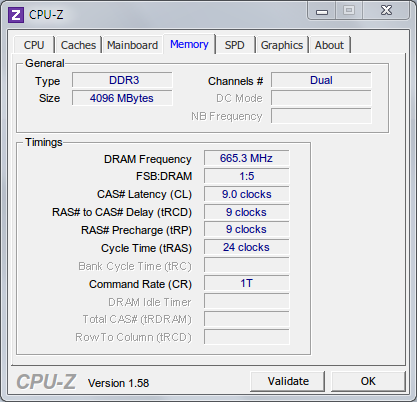Select the CAS# Latency 9.0 clocks field
Screen dimensions: 417x402
[x=247, y=194]
